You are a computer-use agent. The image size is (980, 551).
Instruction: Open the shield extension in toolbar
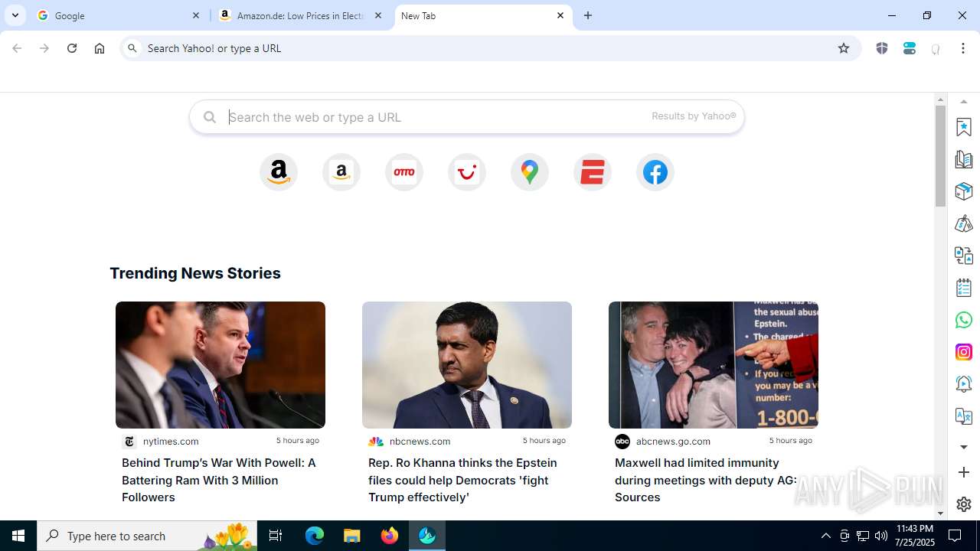pos(882,48)
